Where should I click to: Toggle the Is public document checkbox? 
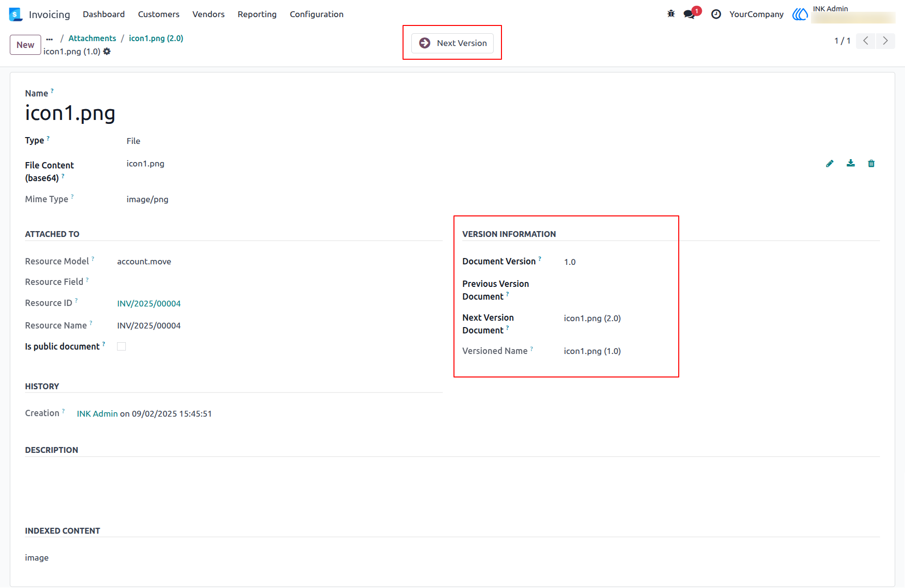(x=121, y=347)
